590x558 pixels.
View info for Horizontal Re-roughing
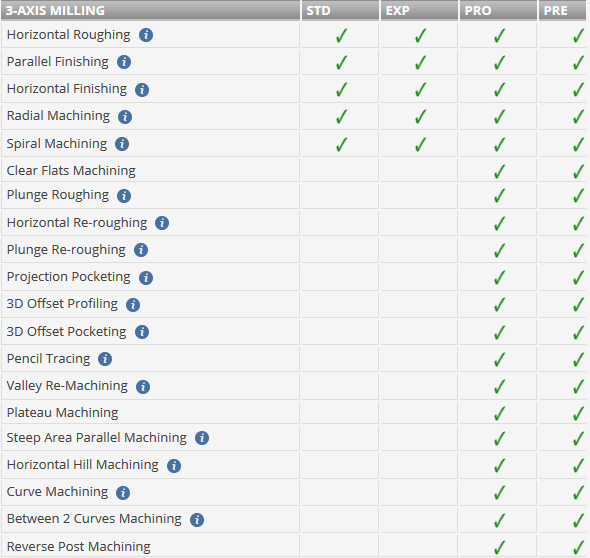(x=162, y=223)
